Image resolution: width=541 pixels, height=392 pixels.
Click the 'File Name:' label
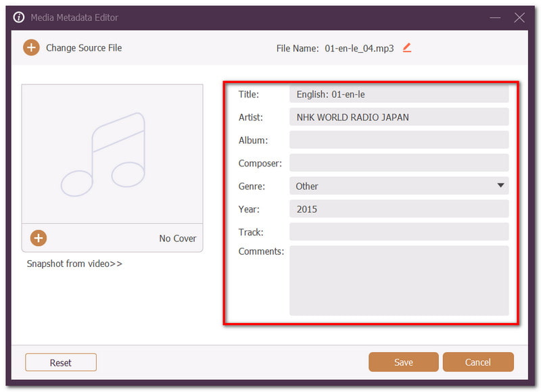[298, 48]
